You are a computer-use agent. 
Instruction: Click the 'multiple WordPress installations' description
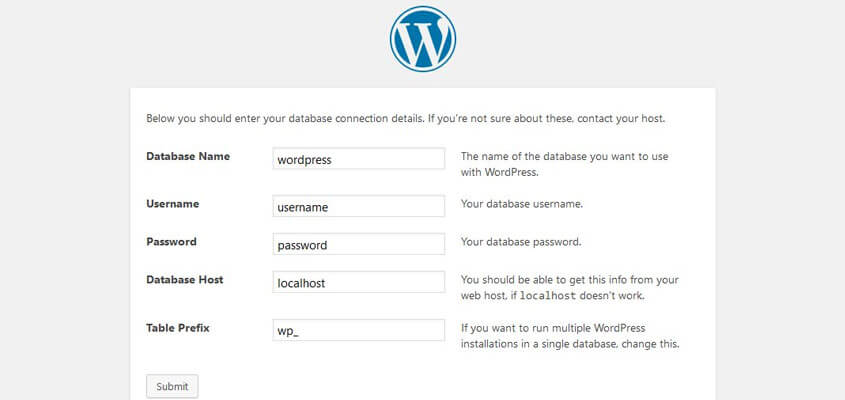(570, 336)
